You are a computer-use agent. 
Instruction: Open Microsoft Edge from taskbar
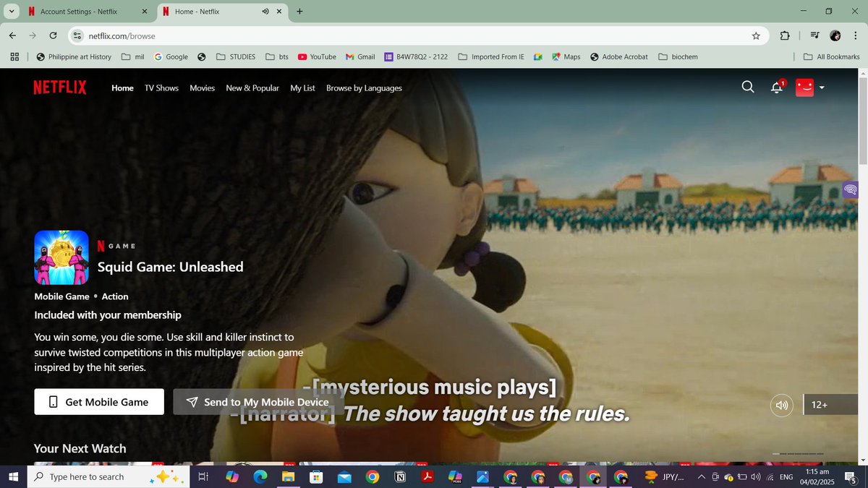(x=260, y=476)
